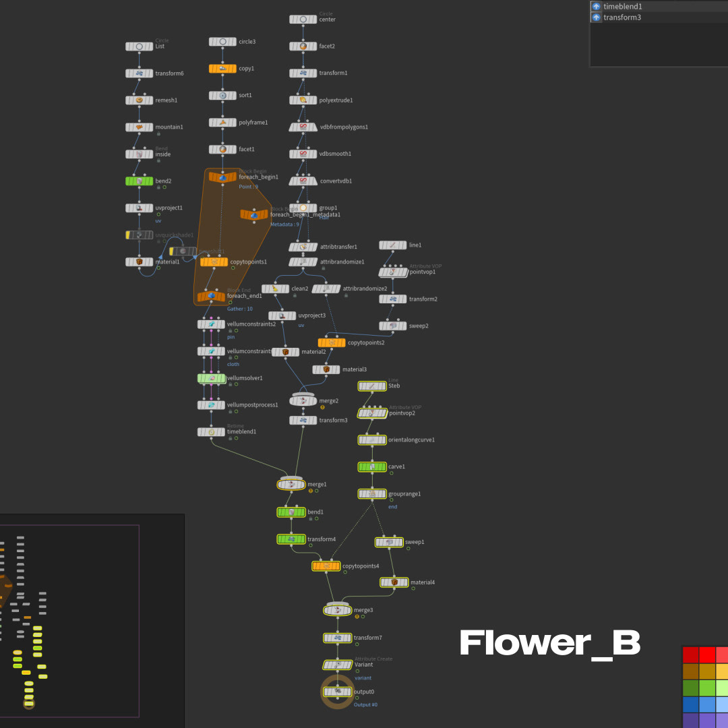728x728 pixels.
Task: Select the vellumsolver1 node icon
Action: pyautogui.click(x=211, y=378)
